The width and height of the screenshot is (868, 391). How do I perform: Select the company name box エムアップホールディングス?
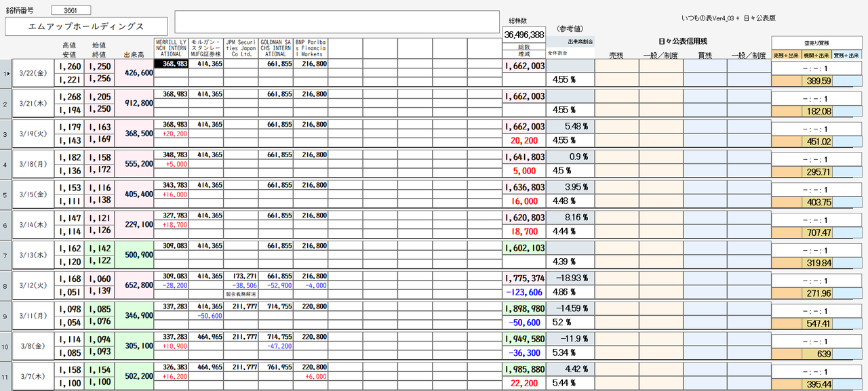click(x=86, y=26)
